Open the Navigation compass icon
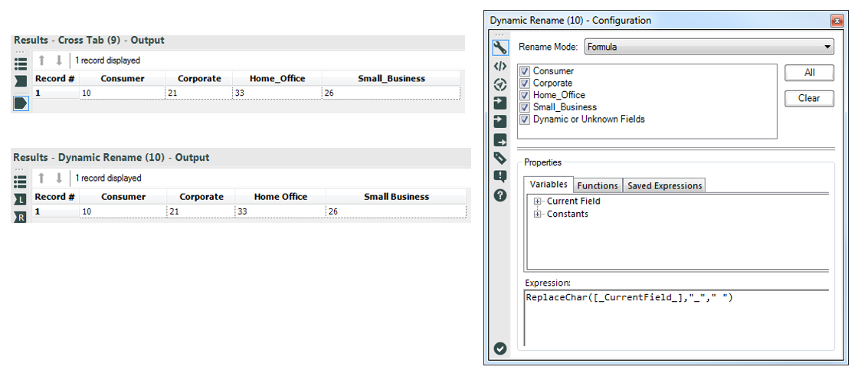 500,85
